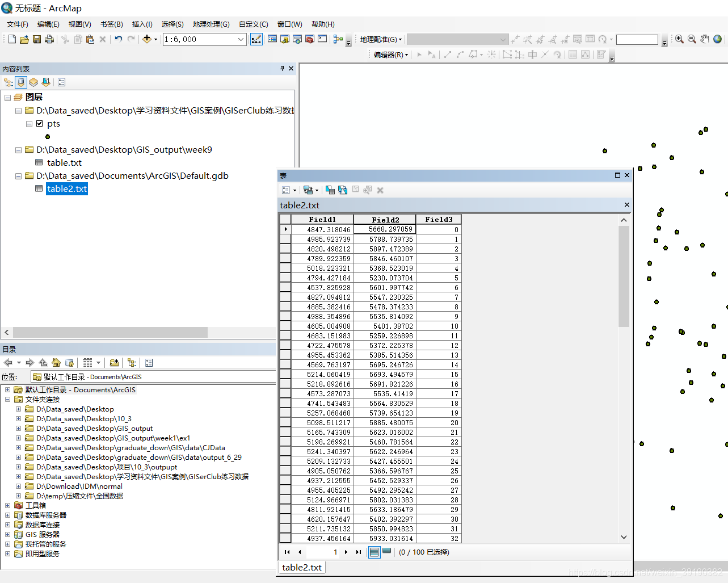
Task: Open the 视图(V) menu
Action: coord(80,24)
